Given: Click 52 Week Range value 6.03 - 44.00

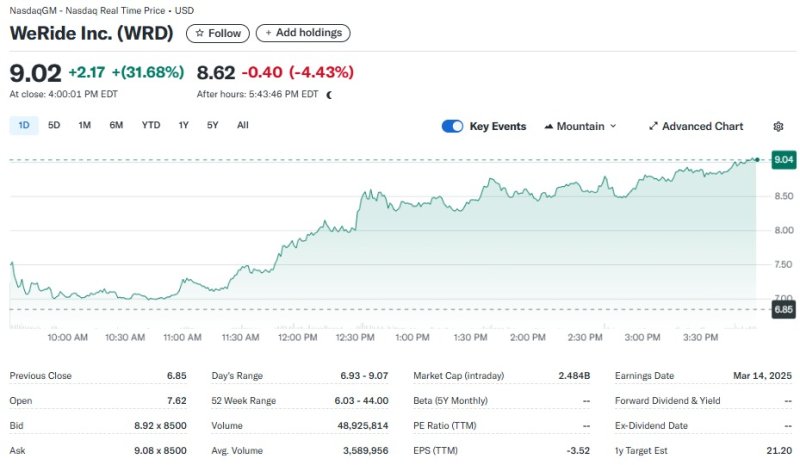Looking at the screenshot, I should click(361, 401).
